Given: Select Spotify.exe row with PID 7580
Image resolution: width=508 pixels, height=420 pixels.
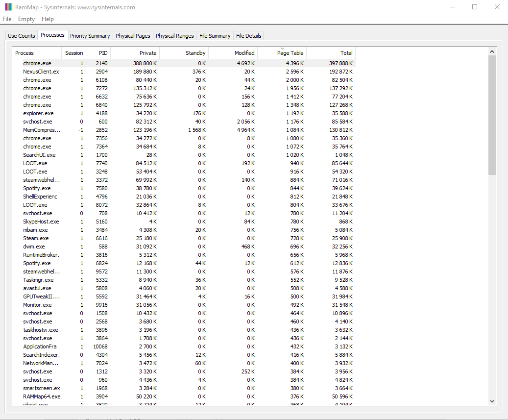Looking at the screenshot, I should tap(184, 188).
